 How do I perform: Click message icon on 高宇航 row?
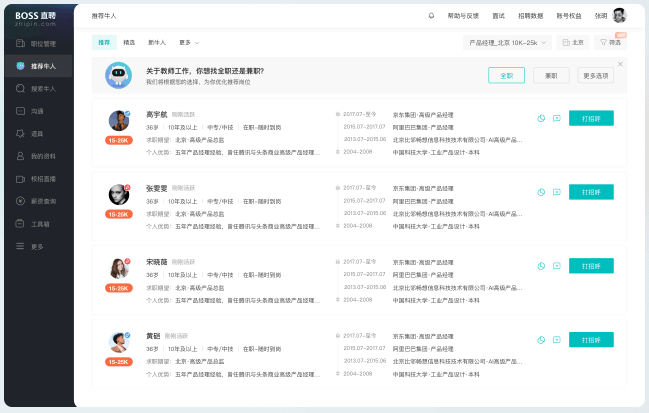557,118
